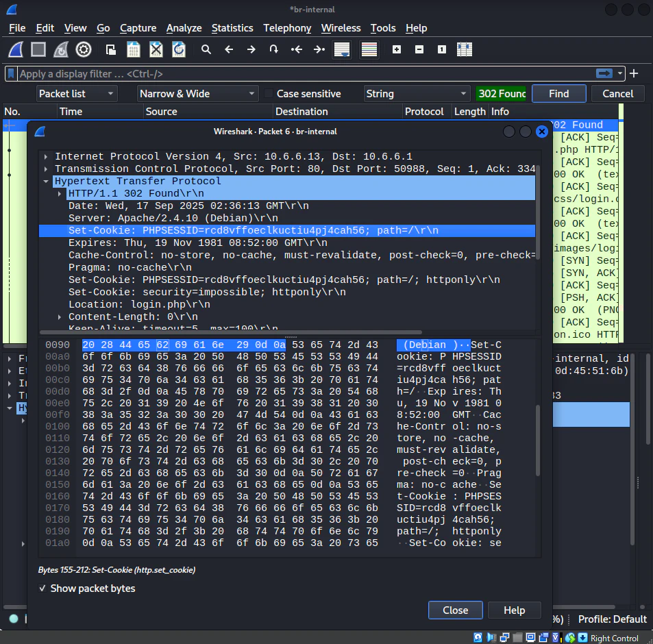Viewport: 653px width, 644px height.
Task: Click the vertical scrollbar of hex bytes pane
Action: coord(538,440)
